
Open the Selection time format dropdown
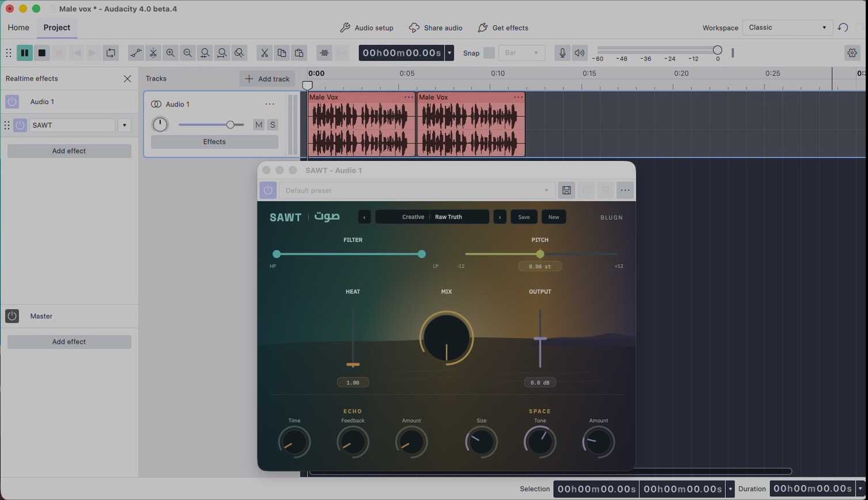click(730, 489)
